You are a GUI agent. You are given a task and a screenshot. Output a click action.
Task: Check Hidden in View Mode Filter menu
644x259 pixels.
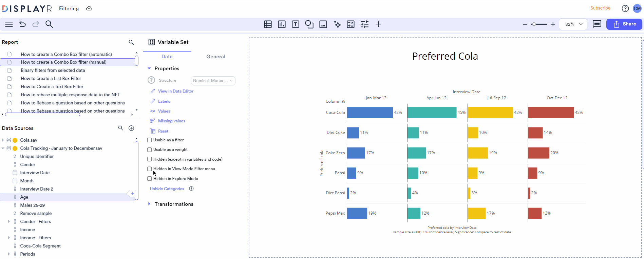point(150,169)
